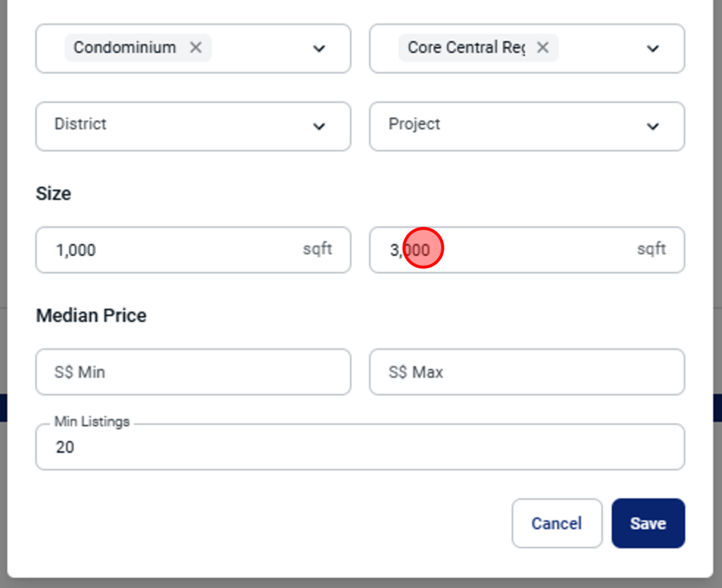Open the Project dropdown
722x588 pixels.
(527, 126)
